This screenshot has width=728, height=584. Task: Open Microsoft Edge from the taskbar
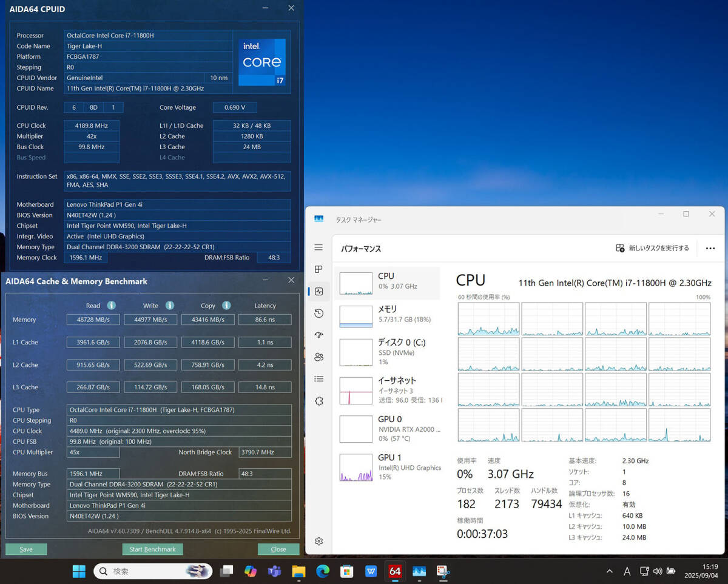322,571
